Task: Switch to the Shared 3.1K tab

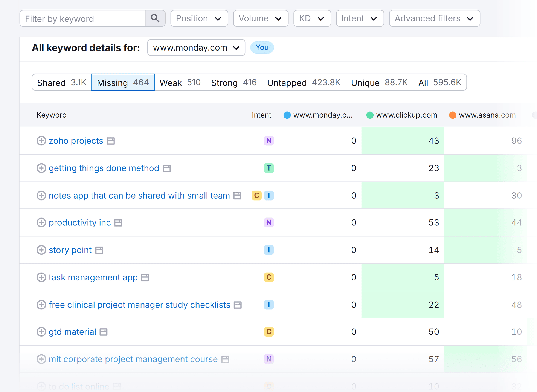Action: click(x=62, y=82)
